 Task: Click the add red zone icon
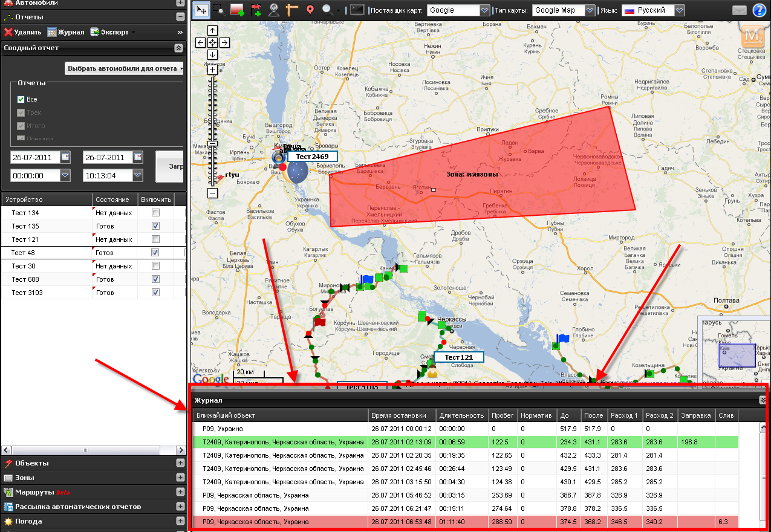pyautogui.click(x=237, y=10)
